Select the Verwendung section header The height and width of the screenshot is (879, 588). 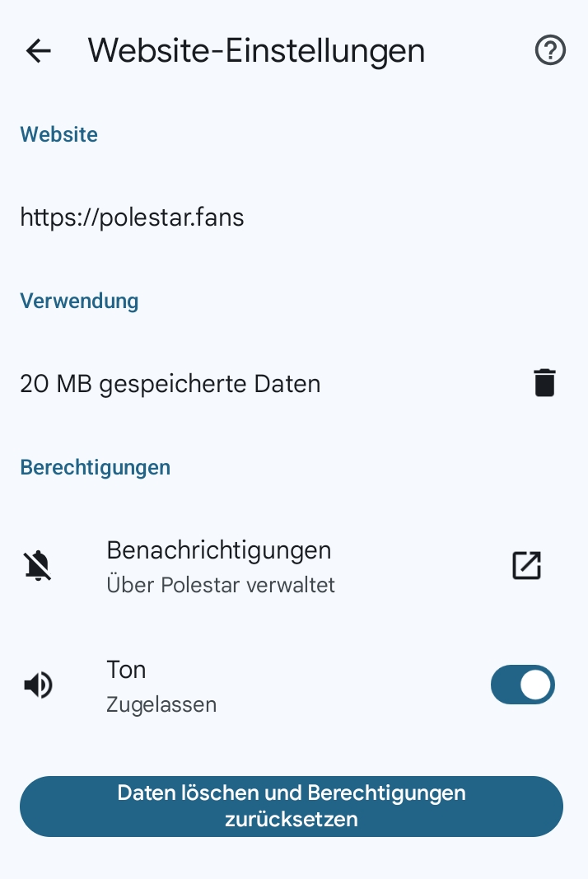pyautogui.click(x=79, y=301)
